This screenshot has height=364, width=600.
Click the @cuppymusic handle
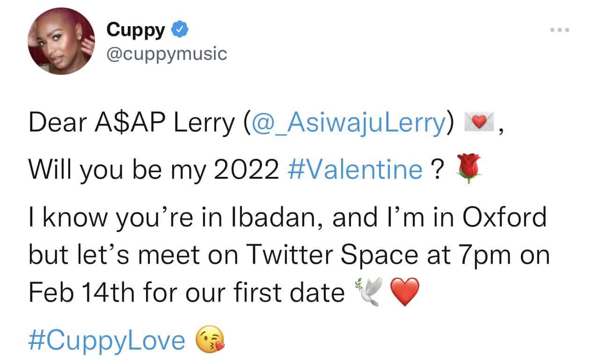pos(167,54)
